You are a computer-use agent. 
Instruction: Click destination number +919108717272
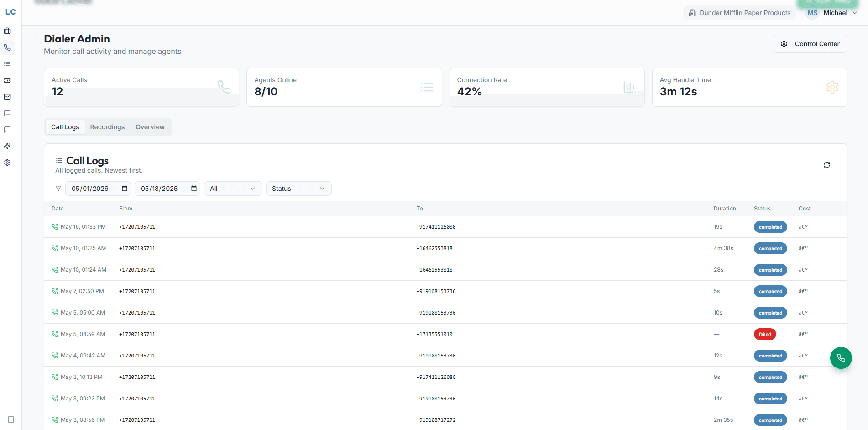(436, 420)
